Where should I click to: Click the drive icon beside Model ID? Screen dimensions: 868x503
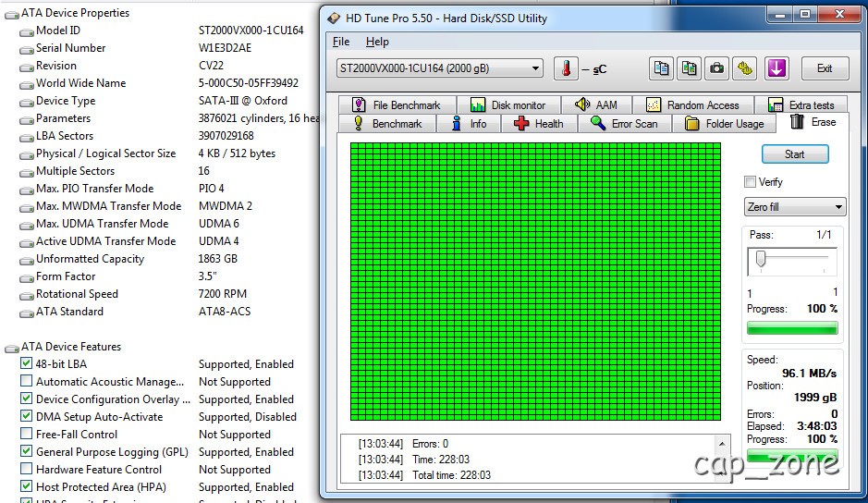tap(26, 32)
